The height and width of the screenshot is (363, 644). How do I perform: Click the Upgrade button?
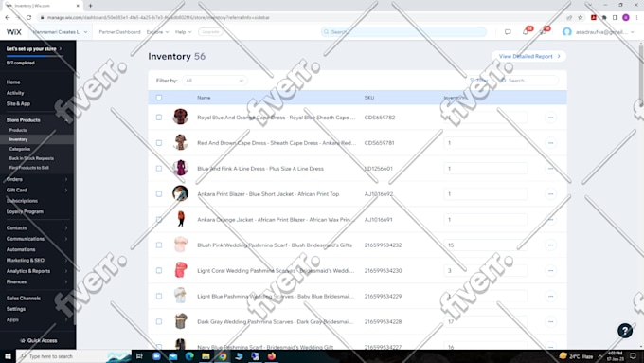pyautogui.click(x=210, y=32)
